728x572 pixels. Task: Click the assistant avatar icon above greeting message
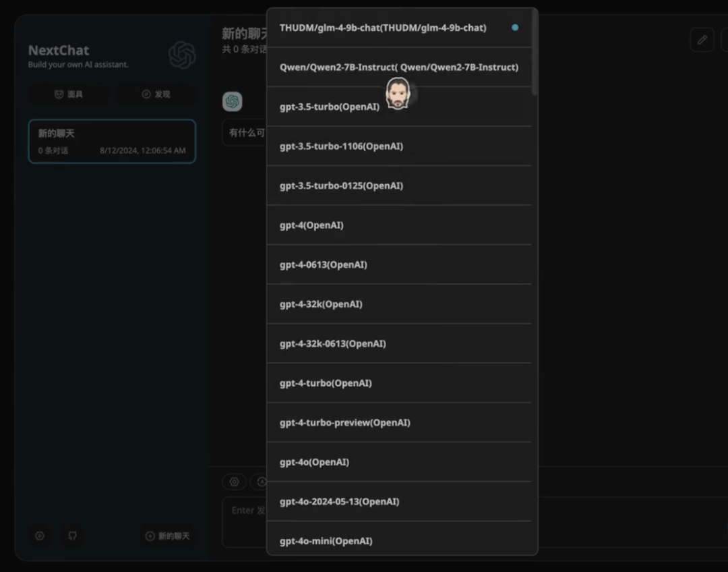pos(233,101)
